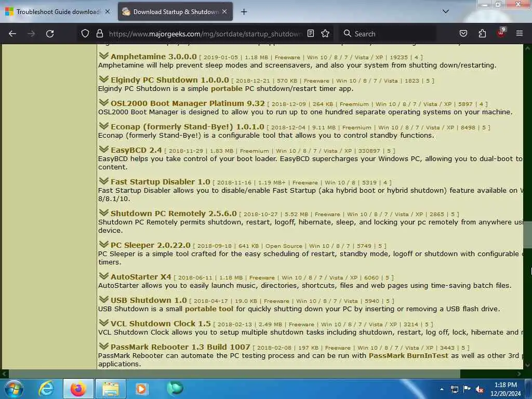This screenshot has height=399, width=532.
Task: Expand chevron beside Shutdown PC Remotely
Action: tap(103, 213)
